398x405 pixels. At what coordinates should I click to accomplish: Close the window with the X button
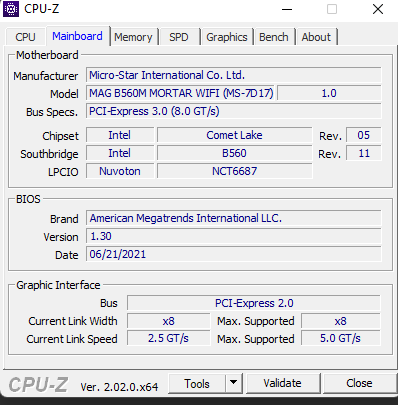tap(378, 9)
